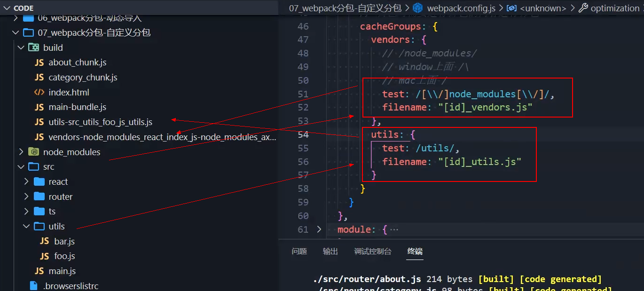Click the utils folder icon
Image resolution: width=644 pixels, height=291 pixels.
pyautogui.click(x=39, y=226)
